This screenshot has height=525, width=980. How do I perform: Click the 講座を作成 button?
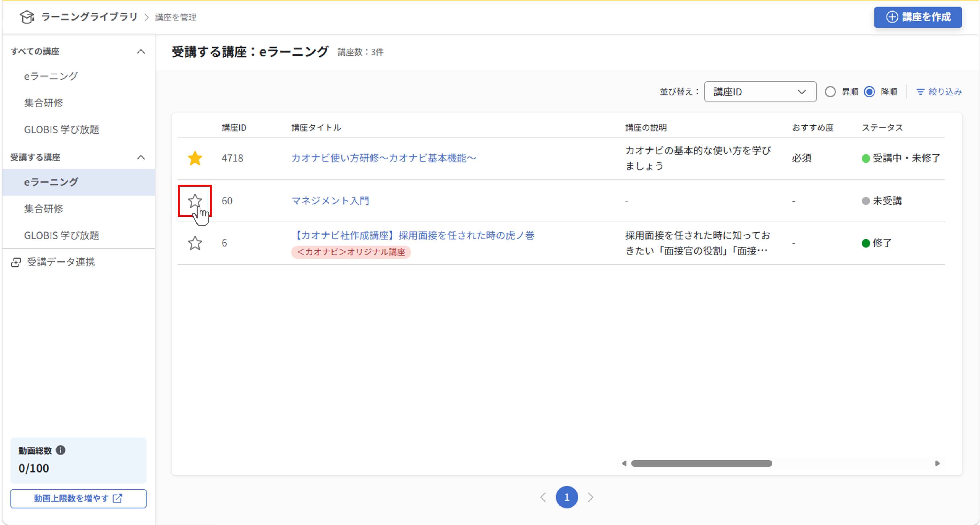coord(918,17)
